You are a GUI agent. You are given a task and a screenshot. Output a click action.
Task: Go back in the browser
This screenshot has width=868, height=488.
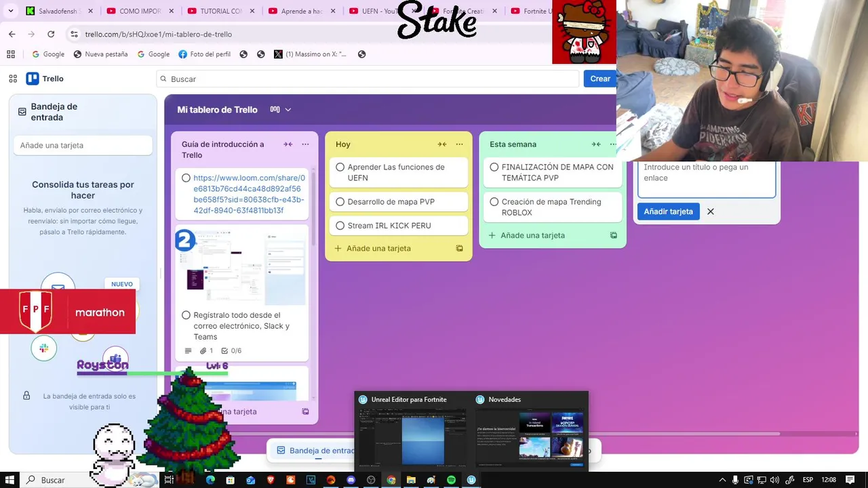12,34
